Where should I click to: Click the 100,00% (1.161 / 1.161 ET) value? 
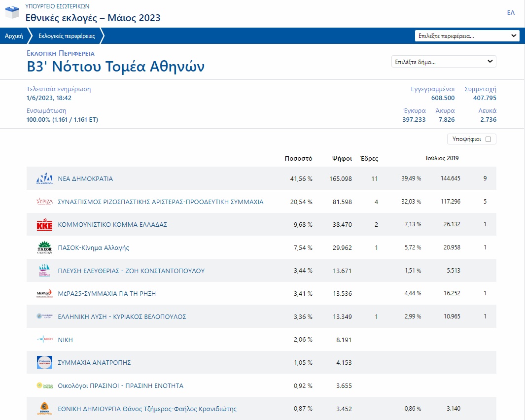point(62,120)
